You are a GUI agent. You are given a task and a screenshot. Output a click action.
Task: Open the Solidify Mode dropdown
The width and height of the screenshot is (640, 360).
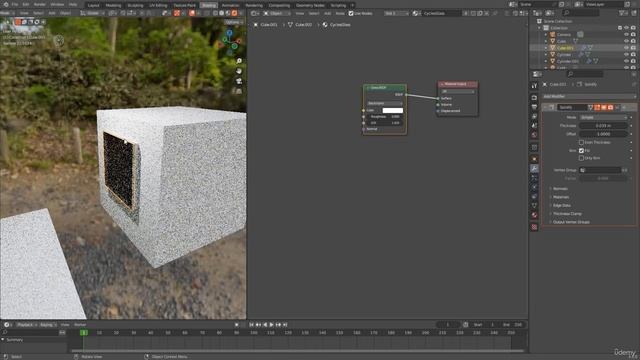click(603, 118)
